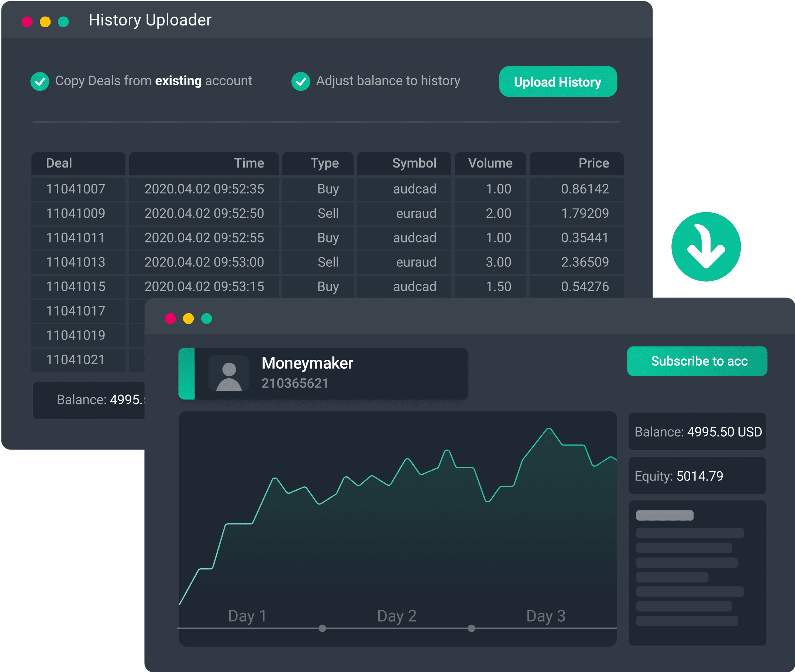Click the Day 3 chart label

click(546, 616)
